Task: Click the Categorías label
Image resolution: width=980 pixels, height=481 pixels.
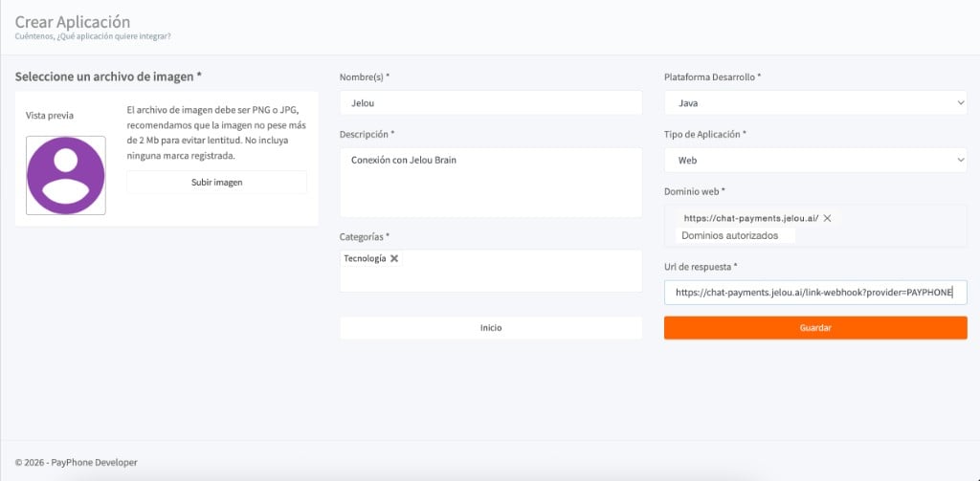Action: (x=365, y=237)
